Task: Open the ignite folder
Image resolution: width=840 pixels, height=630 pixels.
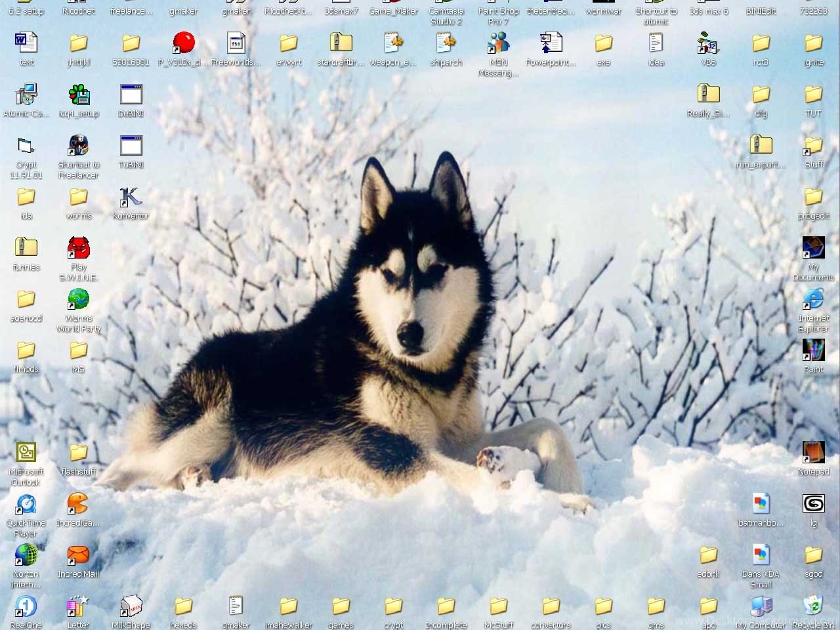Action: coord(814,43)
